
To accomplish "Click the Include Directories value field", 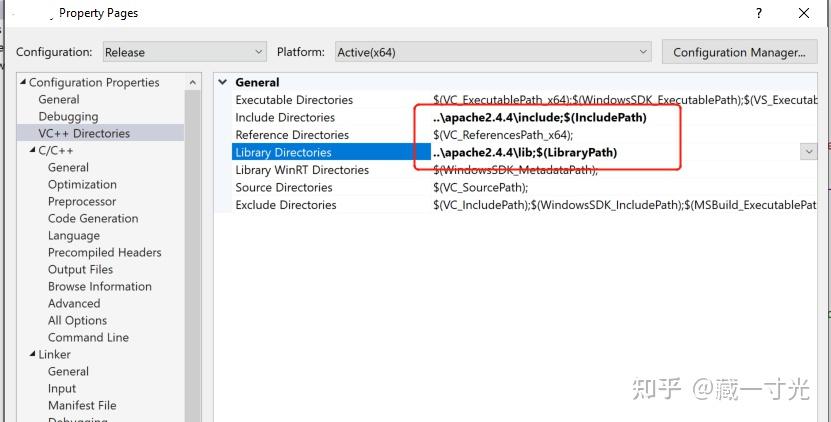I will (540, 118).
